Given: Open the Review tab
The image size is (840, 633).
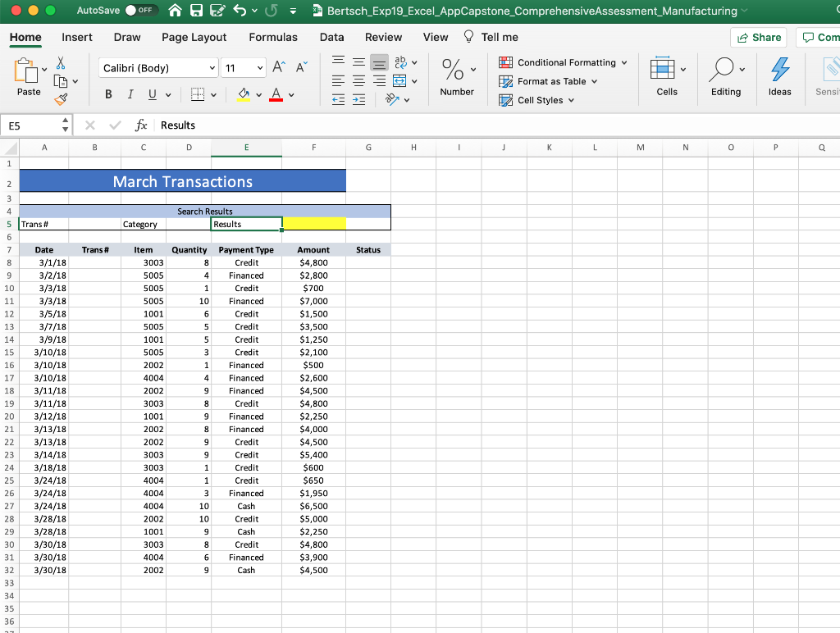Looking at the screenshot, I should tap(383, 37).
